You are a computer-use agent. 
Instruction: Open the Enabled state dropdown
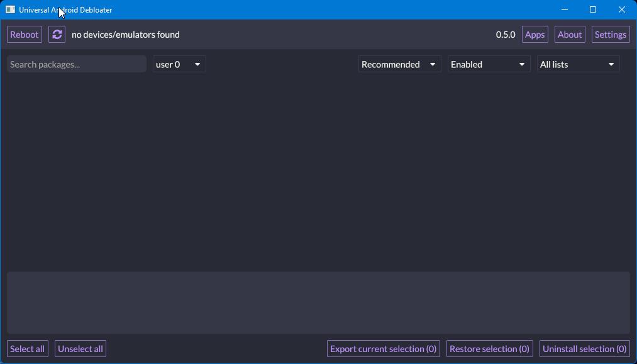tap(488, 64)
